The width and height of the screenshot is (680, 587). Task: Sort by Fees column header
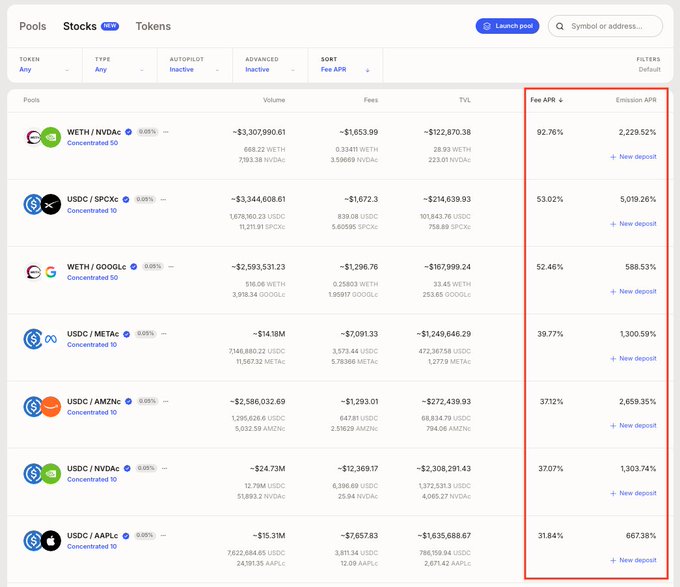(371, 100)
